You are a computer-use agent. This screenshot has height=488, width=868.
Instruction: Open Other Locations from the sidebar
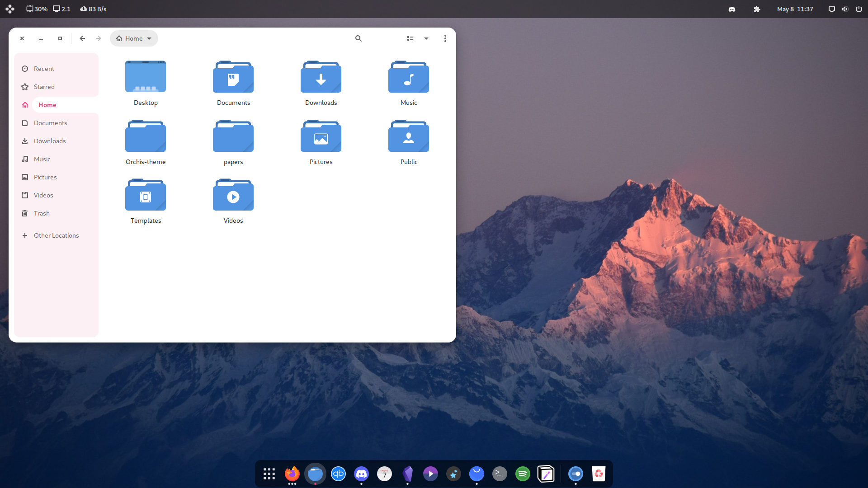(x=56, y=235)
